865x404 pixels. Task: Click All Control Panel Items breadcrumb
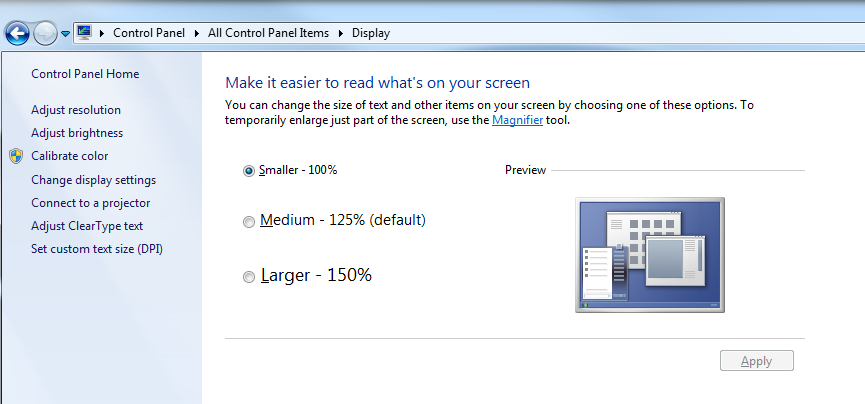[268, 33]
